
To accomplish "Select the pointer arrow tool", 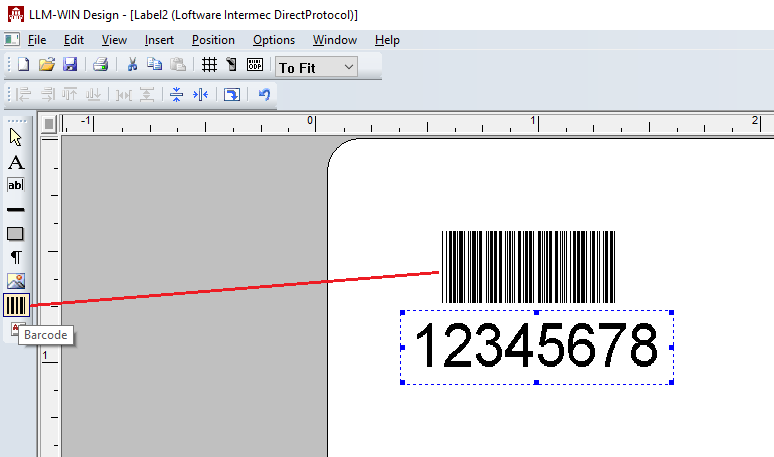I will 16,137.
